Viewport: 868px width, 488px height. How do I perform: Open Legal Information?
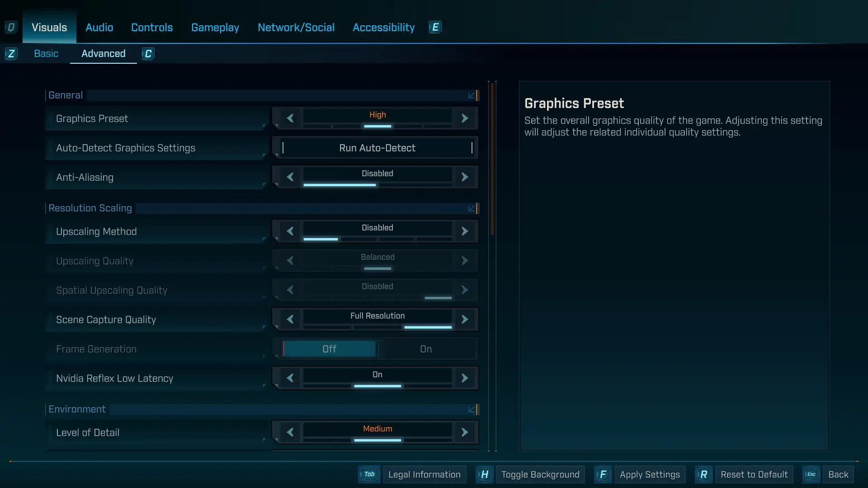(425, 474)
